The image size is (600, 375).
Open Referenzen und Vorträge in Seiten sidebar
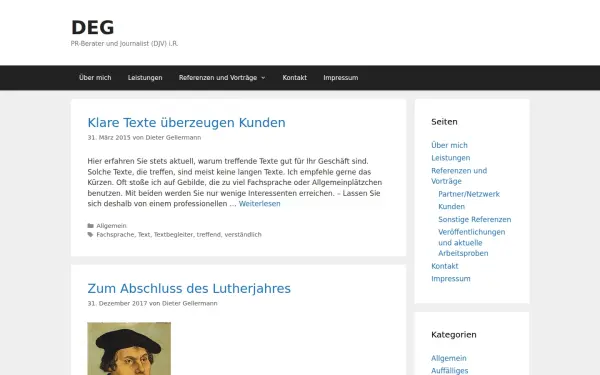(459, 176)
